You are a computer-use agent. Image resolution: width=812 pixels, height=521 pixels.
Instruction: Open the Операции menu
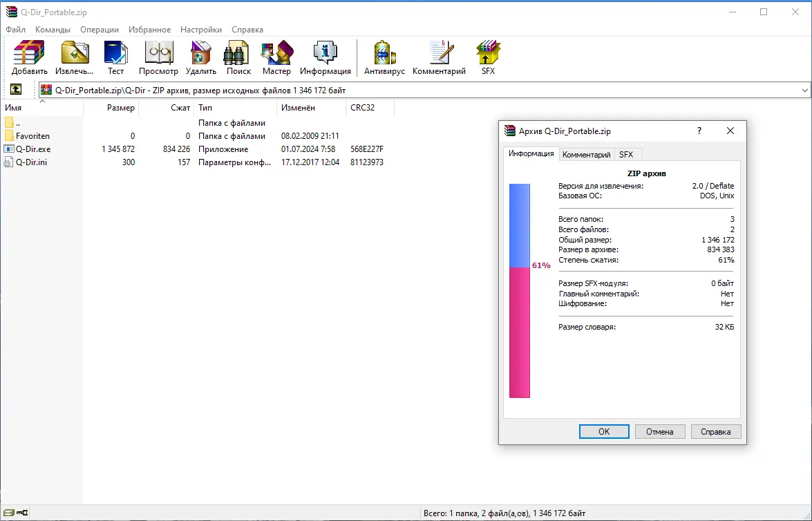click(x=100, y=30)
